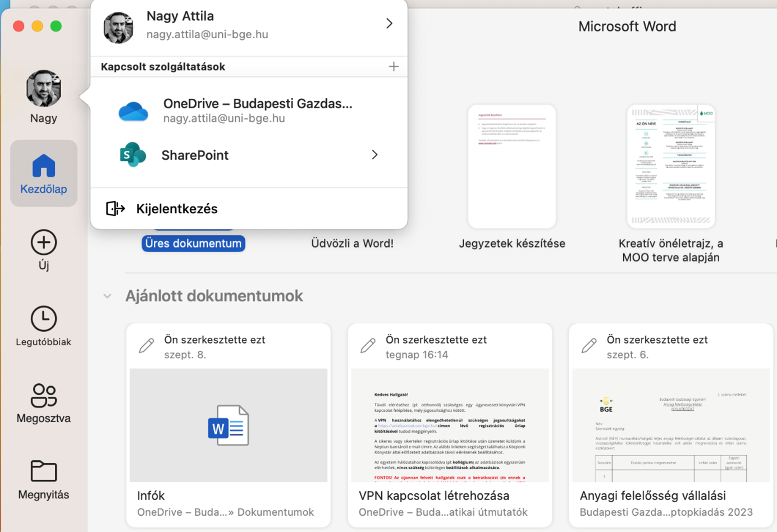Click Infók document title
Viewport: 777px width, 532px height.
click(x=151, y=496)
